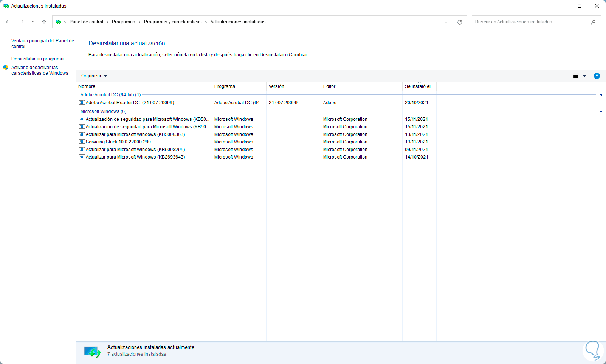Open the address bar history dropdown

tap(446, 22)
